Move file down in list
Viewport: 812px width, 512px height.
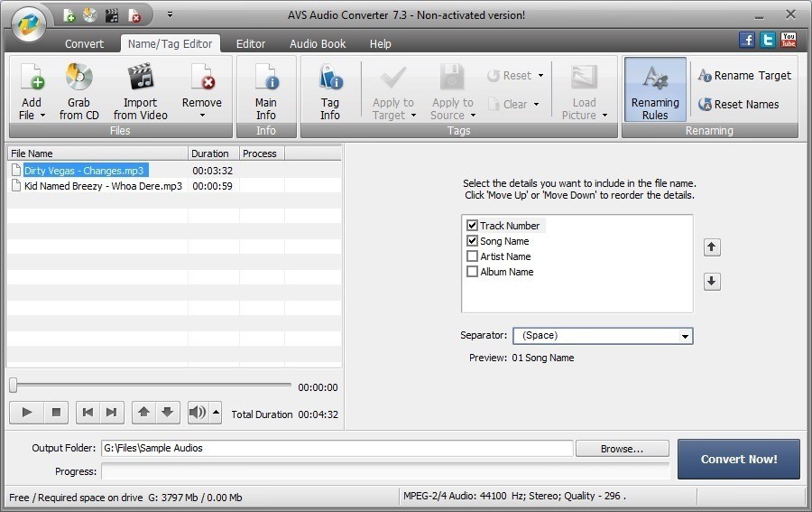(168, 413)
